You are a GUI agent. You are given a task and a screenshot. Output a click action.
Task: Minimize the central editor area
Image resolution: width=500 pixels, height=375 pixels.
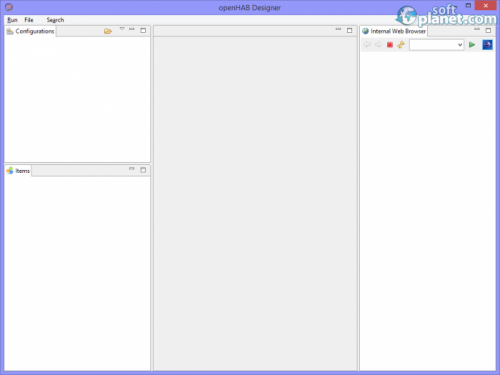(x=338, y=29)
